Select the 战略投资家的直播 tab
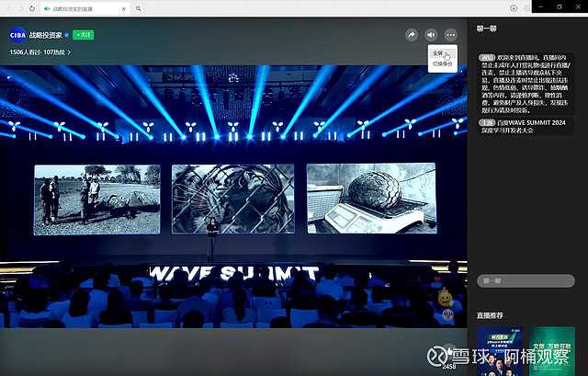The height and width of the screenshot is (376, 588). tap(85, 8)
